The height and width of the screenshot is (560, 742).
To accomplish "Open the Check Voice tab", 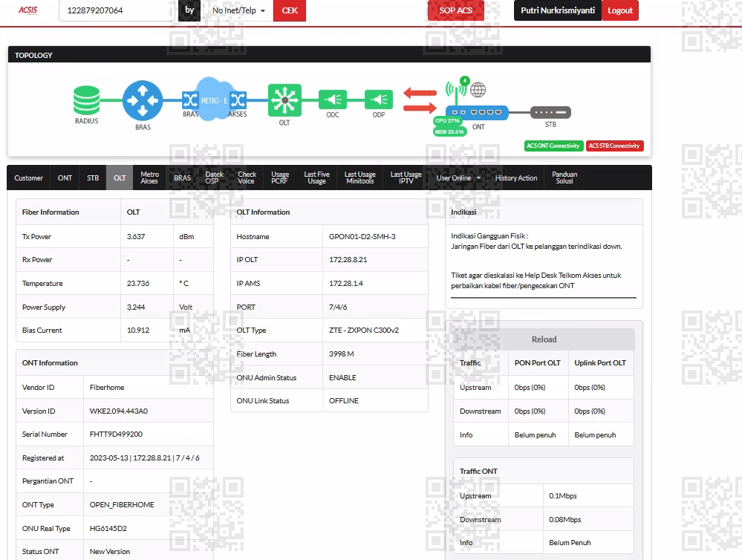I will coord(247,178).
